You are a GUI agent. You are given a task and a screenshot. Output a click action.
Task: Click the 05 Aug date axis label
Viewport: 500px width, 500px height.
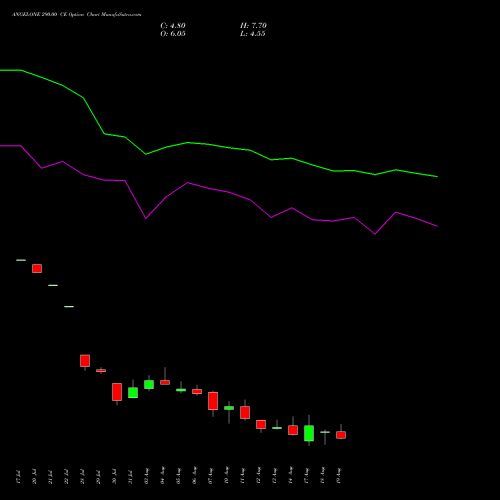[x=178, y=476]
